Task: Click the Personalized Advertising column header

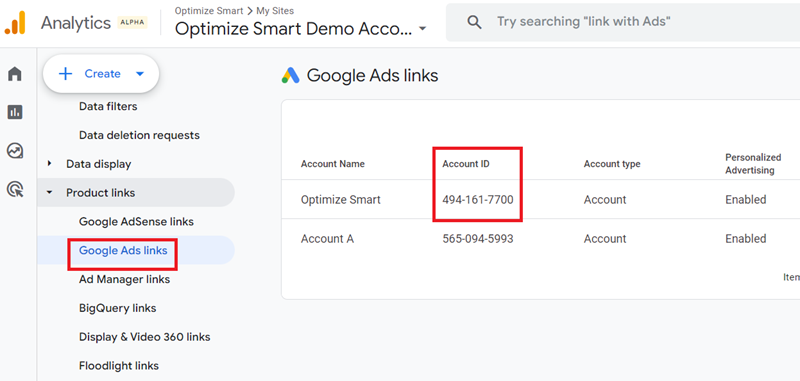Action: point(753,164)
